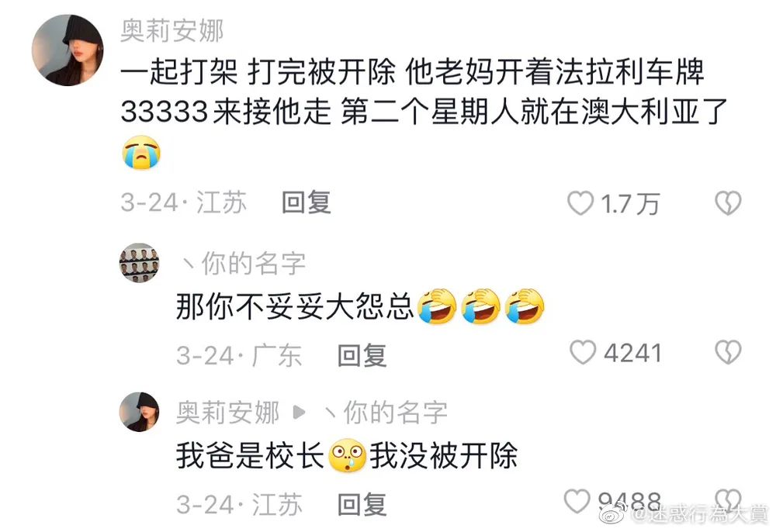Open 你的名字 user's avatar
This screenshot has height=532, width=776.
140,263
